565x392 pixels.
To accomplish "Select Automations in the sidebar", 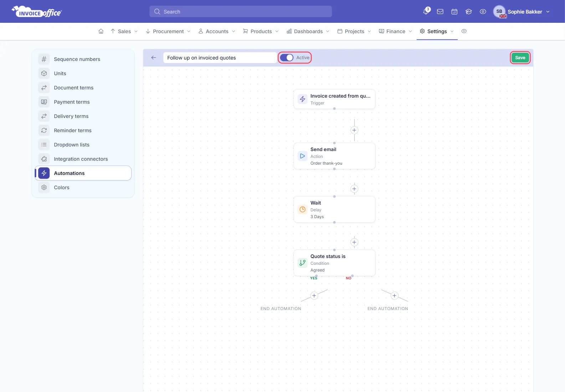I will coord(83,173).
